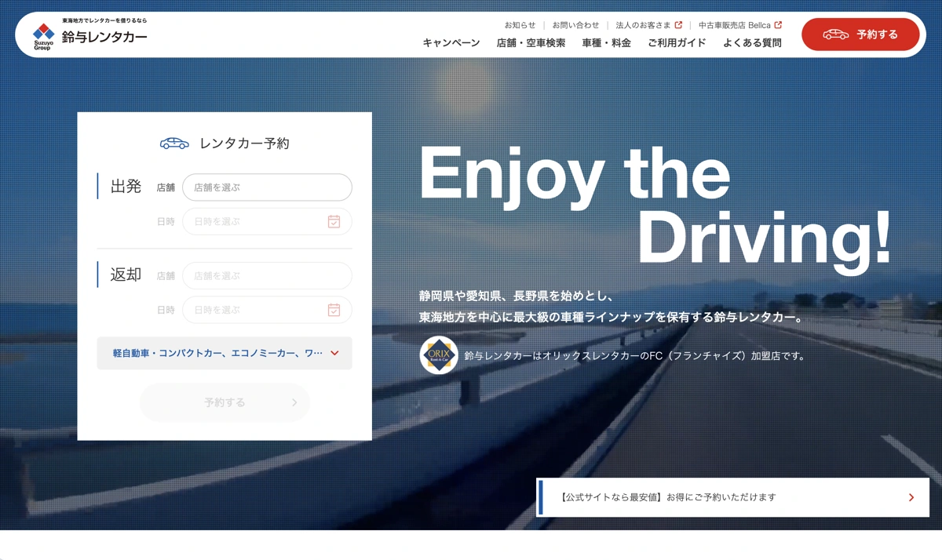Click the 出発 section heading
This screenshot has width=942, height=560.
pyautogui.click(x=126, y=187)
